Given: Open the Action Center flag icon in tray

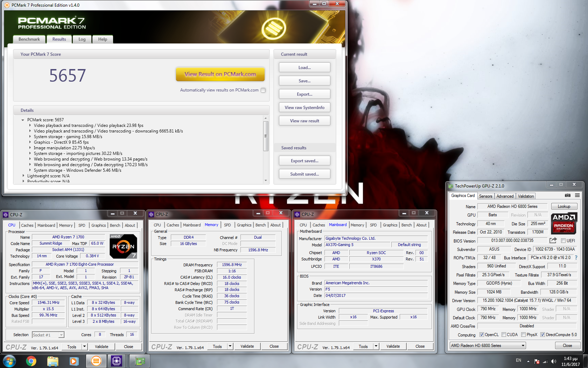Looking at the screenshot, I should pos(537,361).
